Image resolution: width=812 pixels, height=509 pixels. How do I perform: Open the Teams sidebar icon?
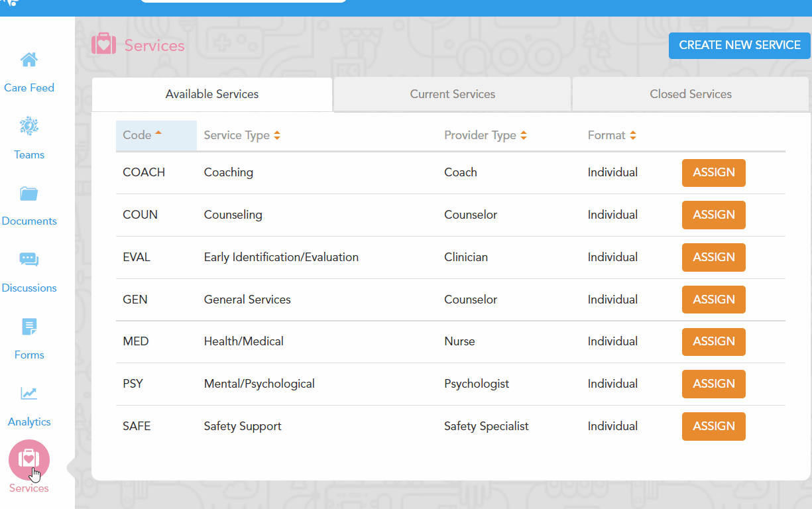29,126
